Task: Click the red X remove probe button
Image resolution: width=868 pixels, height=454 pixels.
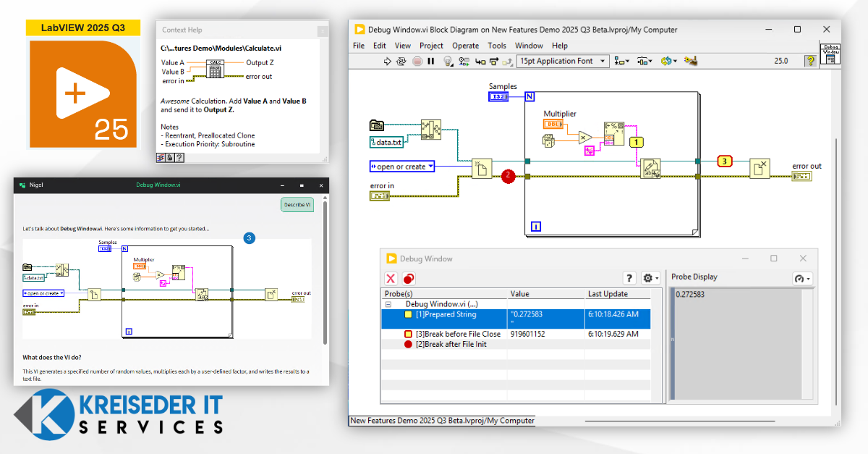Action: (x=391, y=278)
